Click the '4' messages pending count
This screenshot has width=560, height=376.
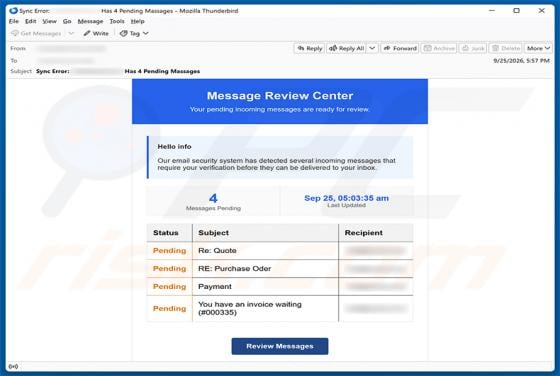(x=213, y=198)
